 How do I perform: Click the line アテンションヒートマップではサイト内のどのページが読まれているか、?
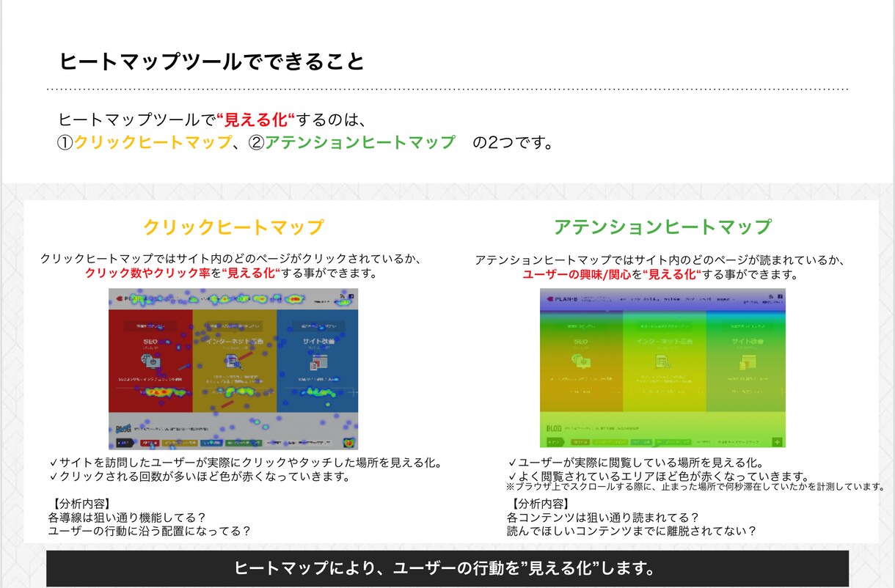click(x=662, y=260)
